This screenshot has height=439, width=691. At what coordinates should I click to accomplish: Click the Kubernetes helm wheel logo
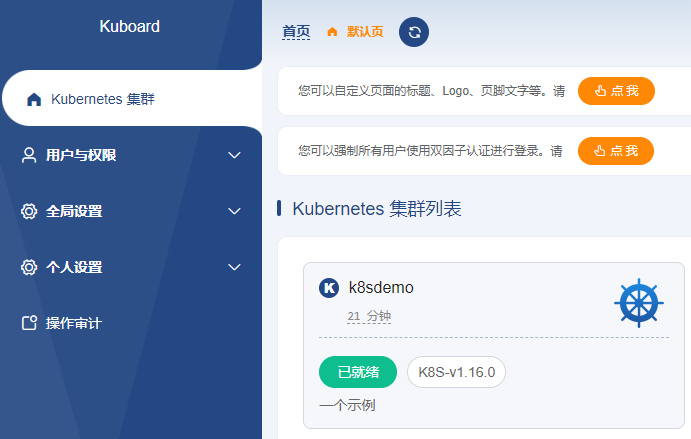[638, 304]
